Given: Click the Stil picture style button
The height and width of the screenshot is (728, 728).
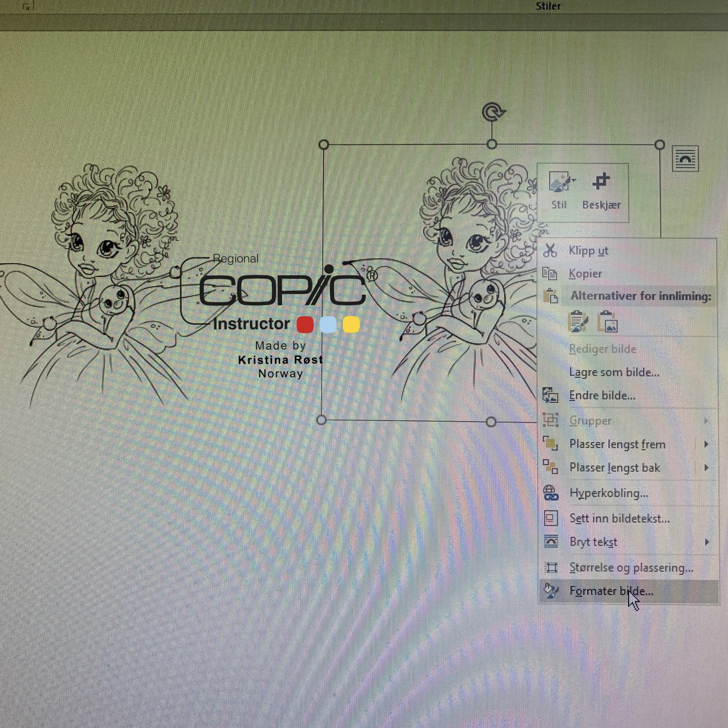Looking at the screenshot, I should coord(560,191).
